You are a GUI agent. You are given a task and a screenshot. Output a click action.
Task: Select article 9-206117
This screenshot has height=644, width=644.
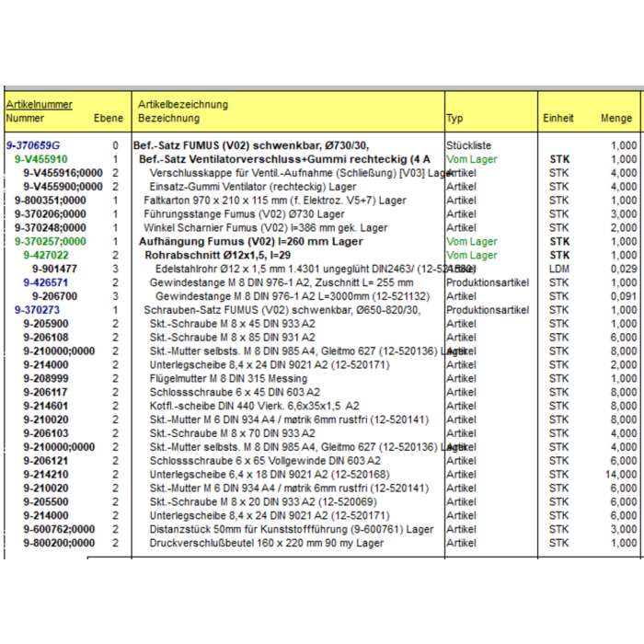pos(45,392)
